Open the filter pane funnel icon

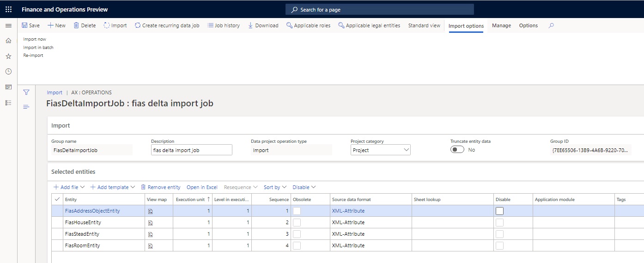point(26,92)
